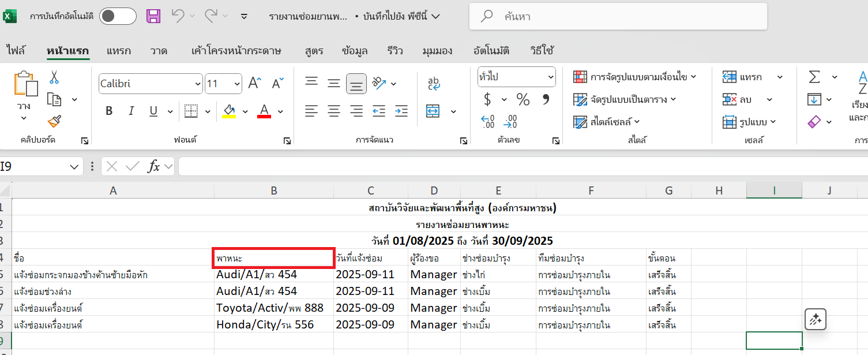Click the Cut scissors icon
Viewport: 868px width, 355px height.
pos(54,77)
